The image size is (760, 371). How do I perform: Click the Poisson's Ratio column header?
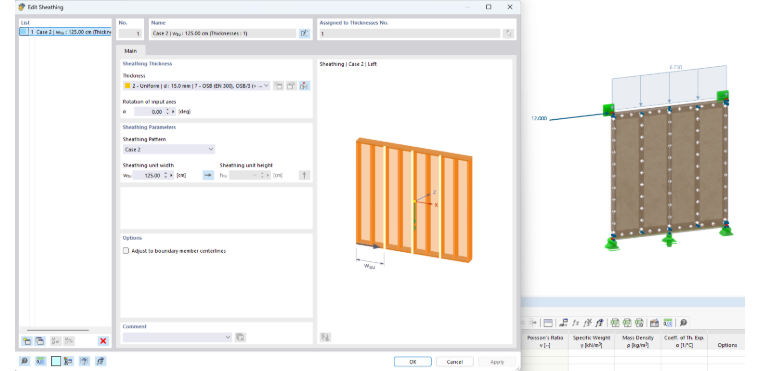[545, 341]
